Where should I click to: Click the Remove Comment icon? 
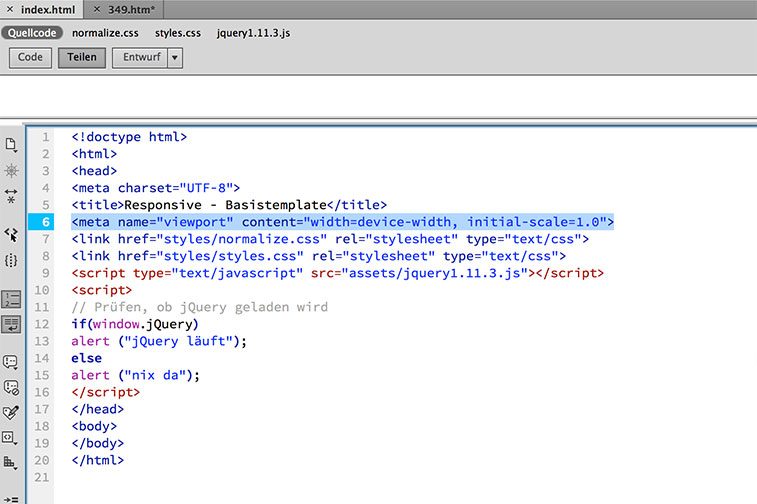click(11, 387)
